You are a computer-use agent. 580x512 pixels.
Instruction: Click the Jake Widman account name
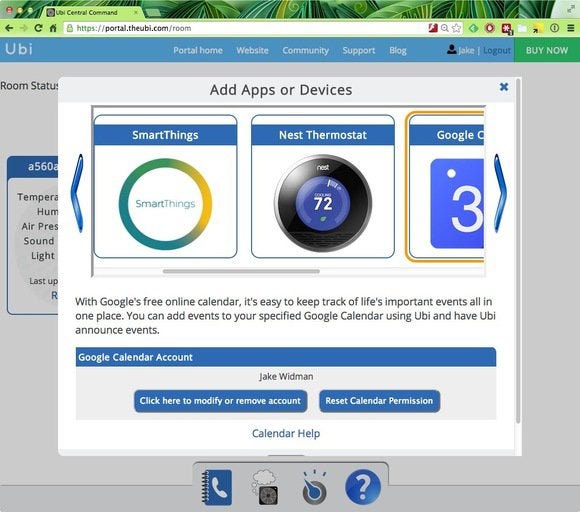[286, 377]
